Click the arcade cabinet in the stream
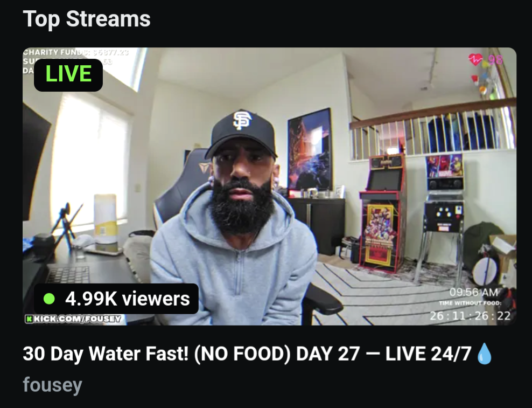The width and height of the screenshot is (532, 408). [383, 213]
